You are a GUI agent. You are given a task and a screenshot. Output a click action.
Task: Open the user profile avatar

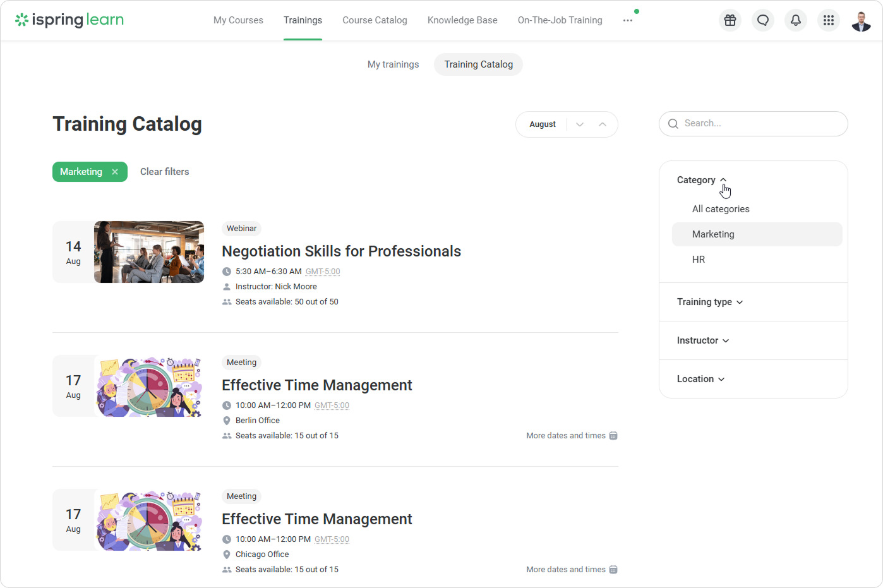(x=862, y=20)
